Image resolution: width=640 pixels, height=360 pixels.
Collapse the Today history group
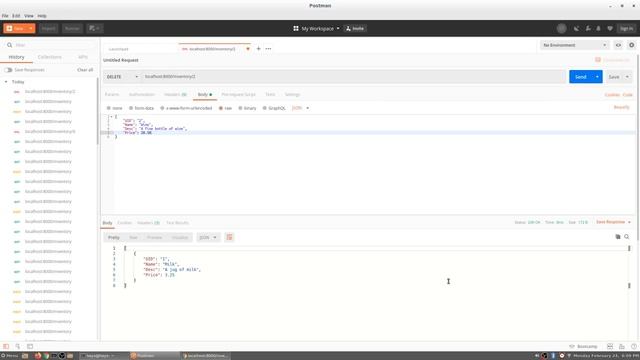[6, 82]
